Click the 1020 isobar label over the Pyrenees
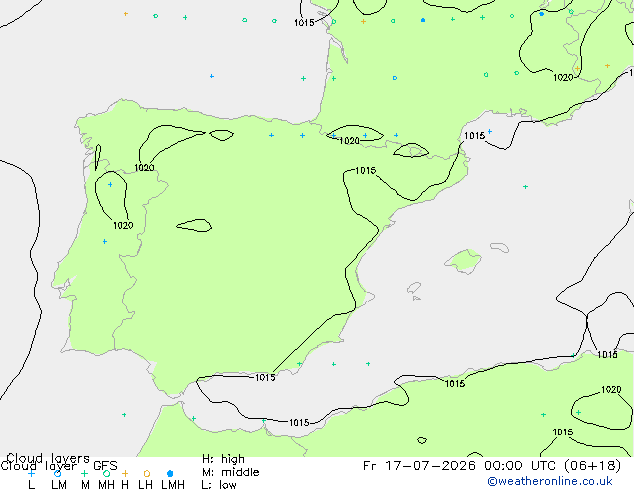This screenshot has width=634, height=490. pyautogui.click(x=349, y=141)
